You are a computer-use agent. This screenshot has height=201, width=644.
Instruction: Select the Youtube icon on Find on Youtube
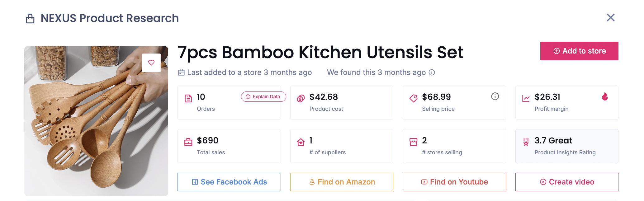(x=424, y=182)
